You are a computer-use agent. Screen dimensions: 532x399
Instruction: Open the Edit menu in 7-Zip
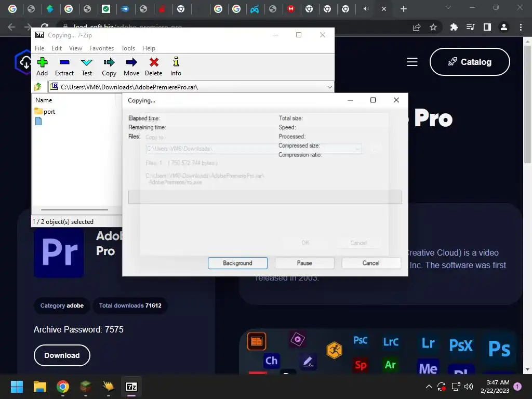coord(56,48)
